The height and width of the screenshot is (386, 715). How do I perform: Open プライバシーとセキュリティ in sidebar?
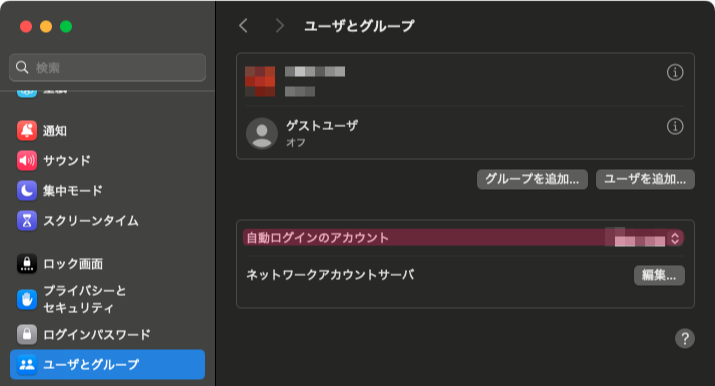tap(107, 299)
